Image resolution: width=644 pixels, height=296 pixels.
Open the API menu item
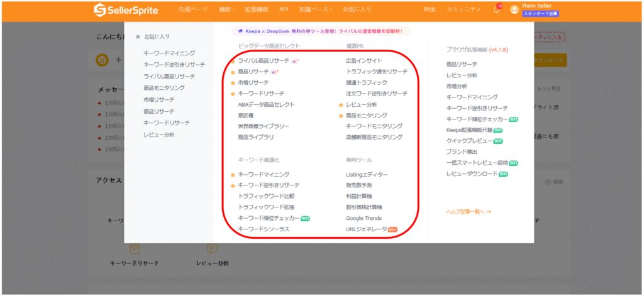pos(284,9)
